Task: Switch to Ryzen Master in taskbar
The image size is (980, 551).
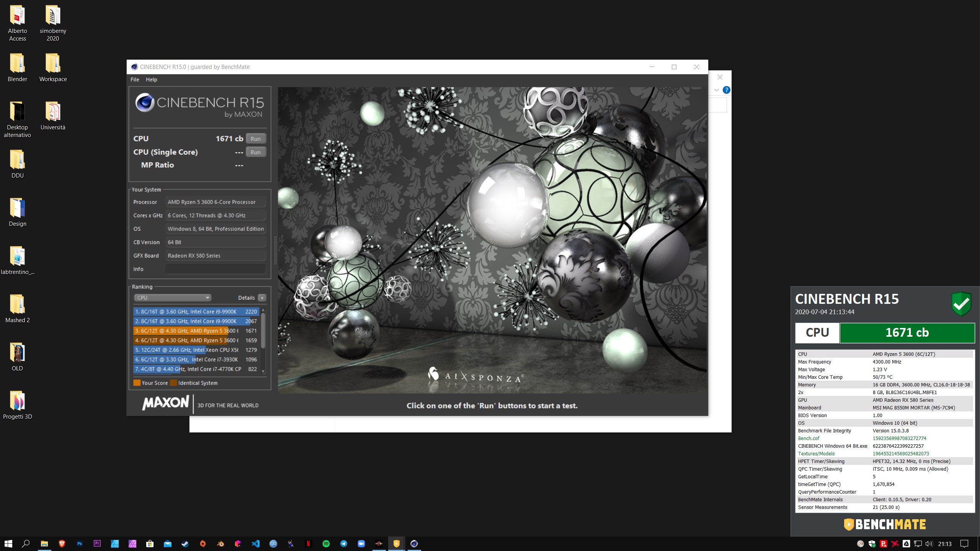Action: point(379,543)
